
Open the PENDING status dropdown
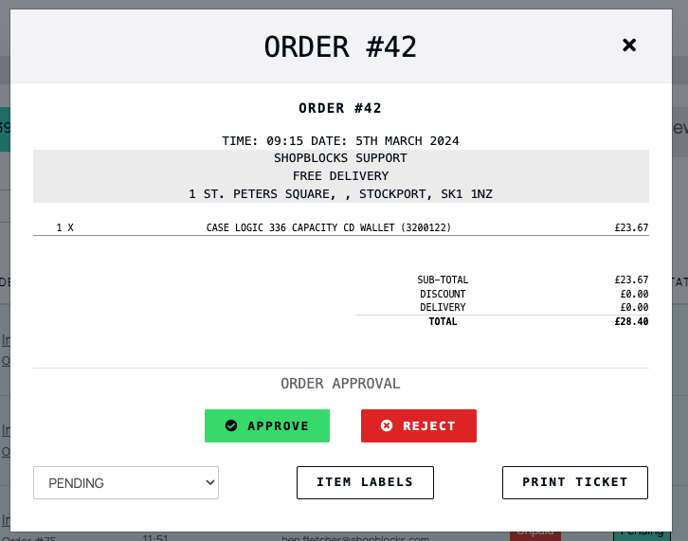pyautogui.click(x=126, y=483)
